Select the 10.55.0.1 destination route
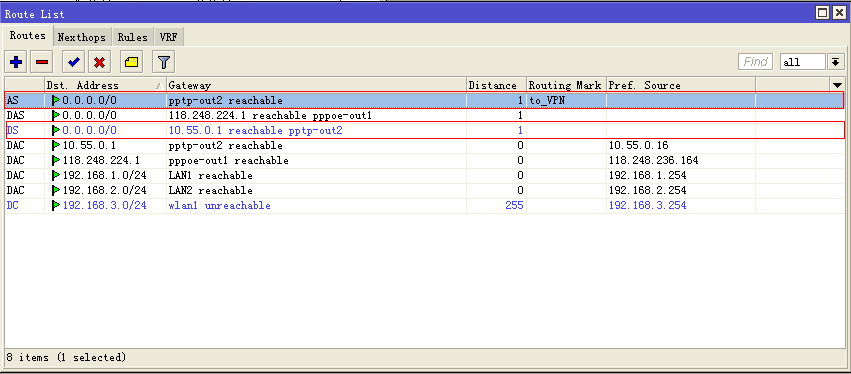This screenshot has height=374, width=851. pyautogui.click(x=424, y=145)
